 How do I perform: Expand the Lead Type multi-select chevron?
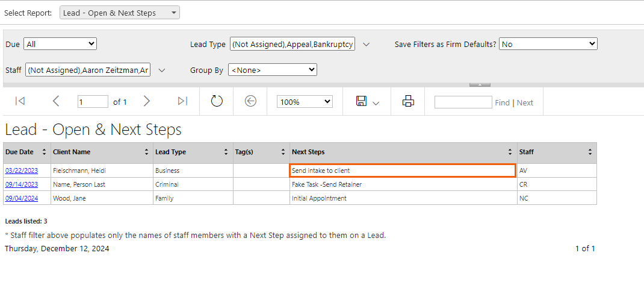pos(367,45)
